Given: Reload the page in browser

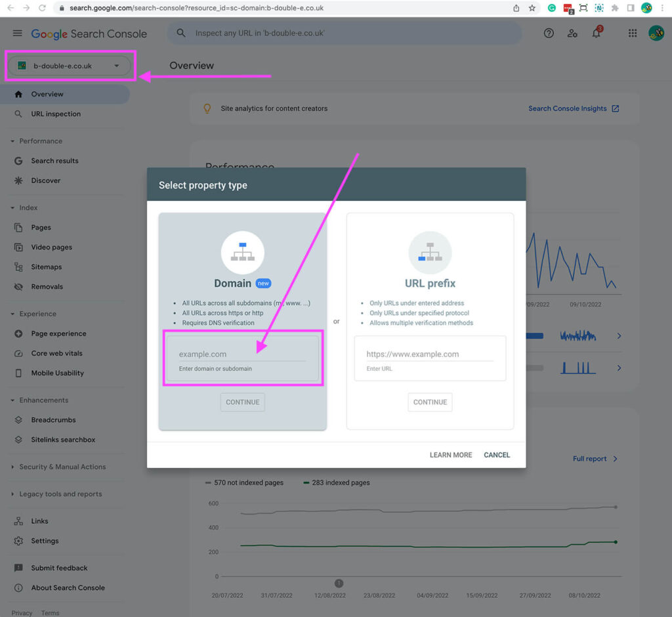Looking at the screenshot, I should (42, 8).
